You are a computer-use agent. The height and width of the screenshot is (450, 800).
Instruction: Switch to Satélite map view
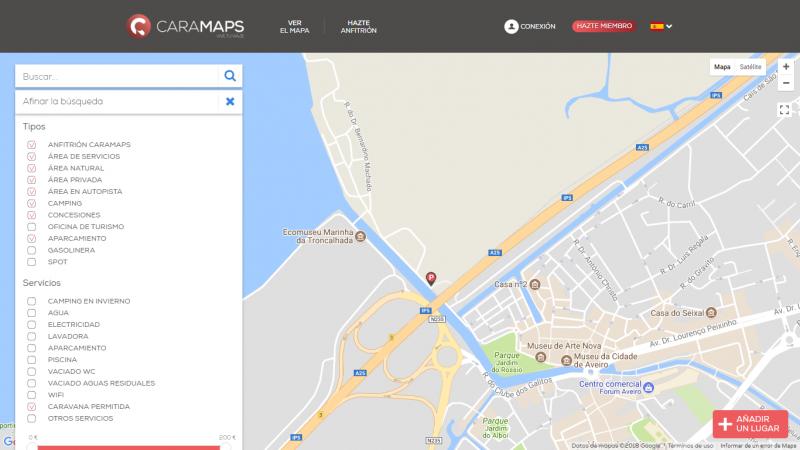pos(750,67)
